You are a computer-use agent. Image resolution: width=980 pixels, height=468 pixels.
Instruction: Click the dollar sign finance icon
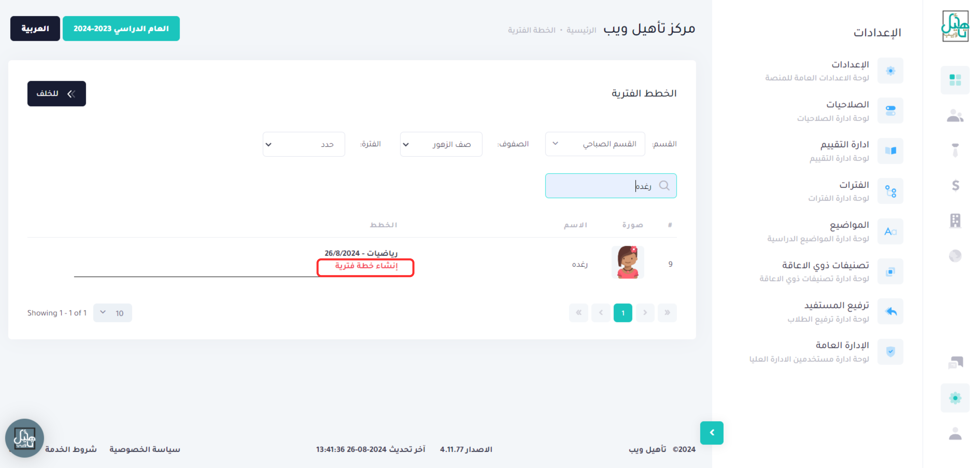tap(955, 185)
